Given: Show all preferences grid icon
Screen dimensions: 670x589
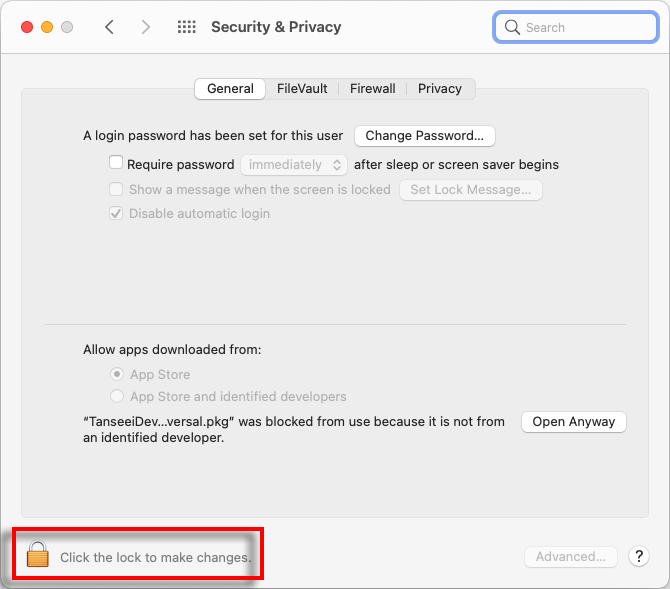Looking at the screenshot, I should click(x=187, y=27).
